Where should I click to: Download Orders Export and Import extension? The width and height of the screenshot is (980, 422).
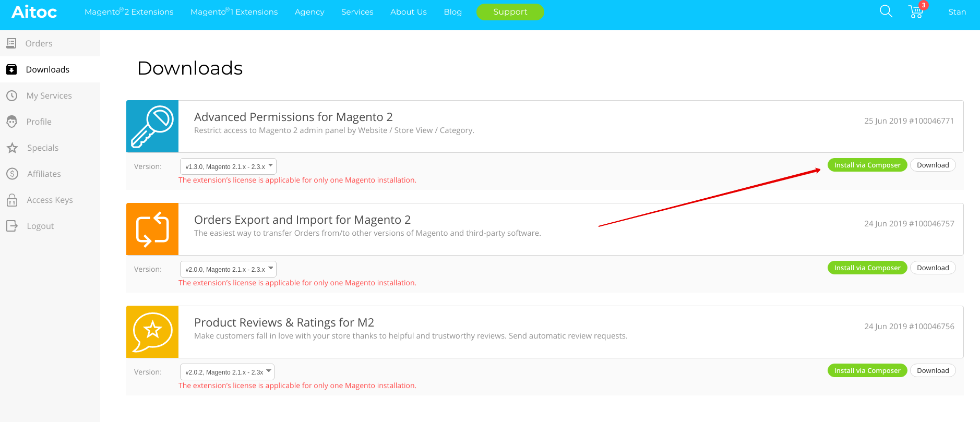pyautogui.click(x=933, y=268)
